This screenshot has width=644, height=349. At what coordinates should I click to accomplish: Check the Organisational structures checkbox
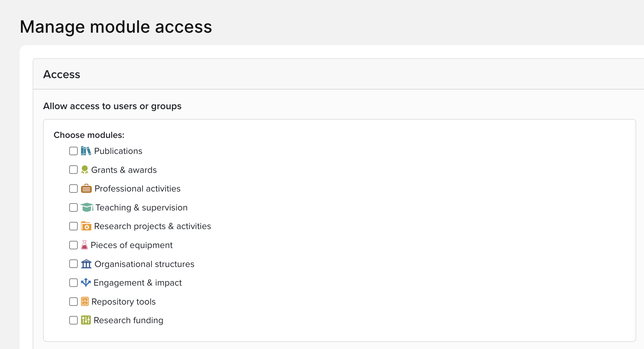coord(73,264)
